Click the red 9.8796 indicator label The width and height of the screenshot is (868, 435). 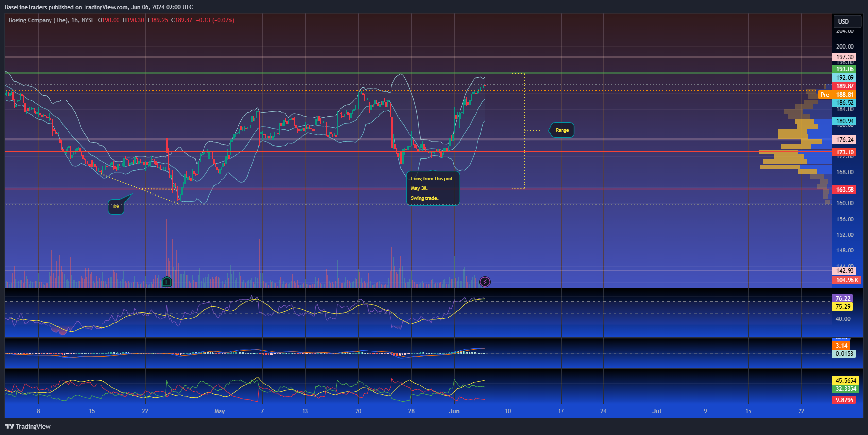click(x=844, y=400)
